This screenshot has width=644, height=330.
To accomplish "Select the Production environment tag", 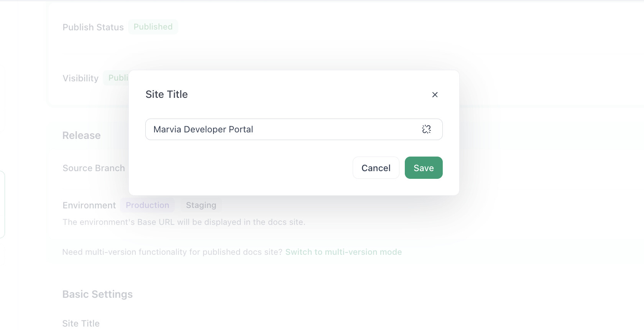I will coord(147,205).
